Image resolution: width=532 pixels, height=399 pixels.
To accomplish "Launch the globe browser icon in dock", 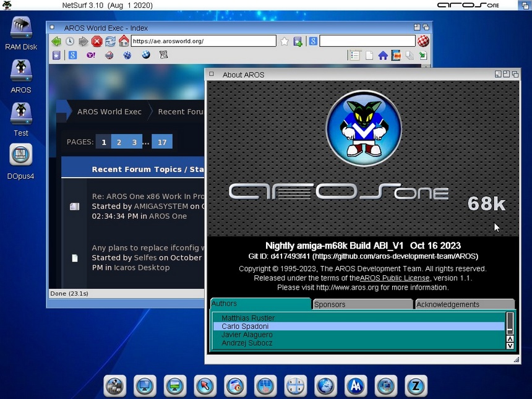I will pyautogui.click(x=325, y=386).
